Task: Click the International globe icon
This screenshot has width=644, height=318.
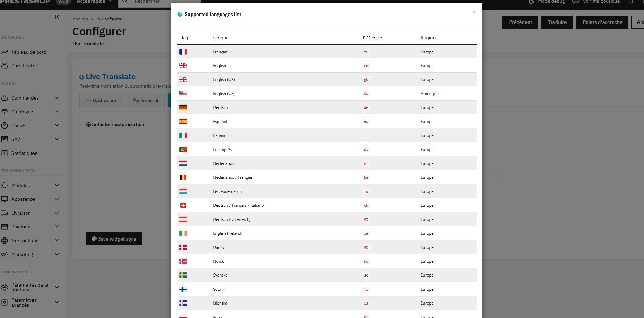Action: (x=4, y=241)
